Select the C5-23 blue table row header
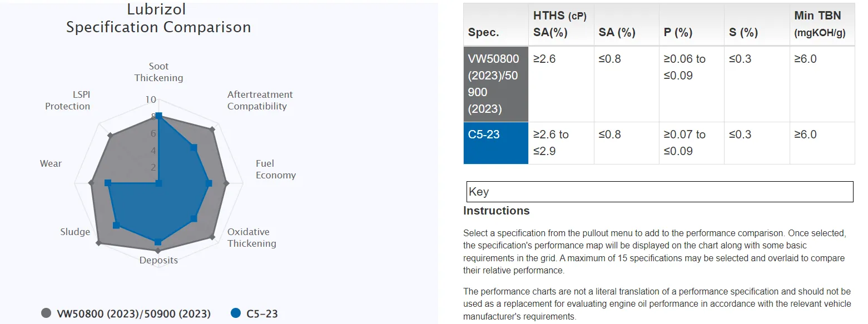The image size is (868, 324). pyautogui.click(x=496, y=143)
